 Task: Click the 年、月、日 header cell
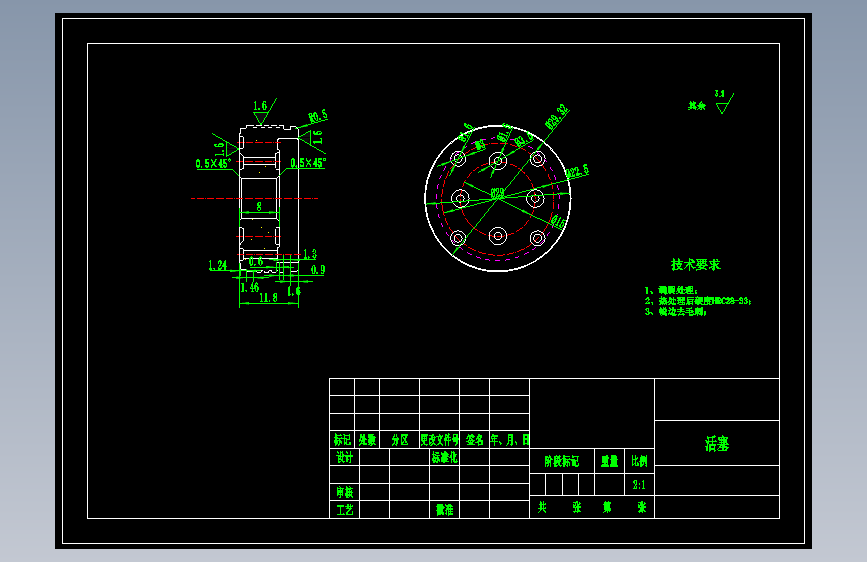pos(510,440)
